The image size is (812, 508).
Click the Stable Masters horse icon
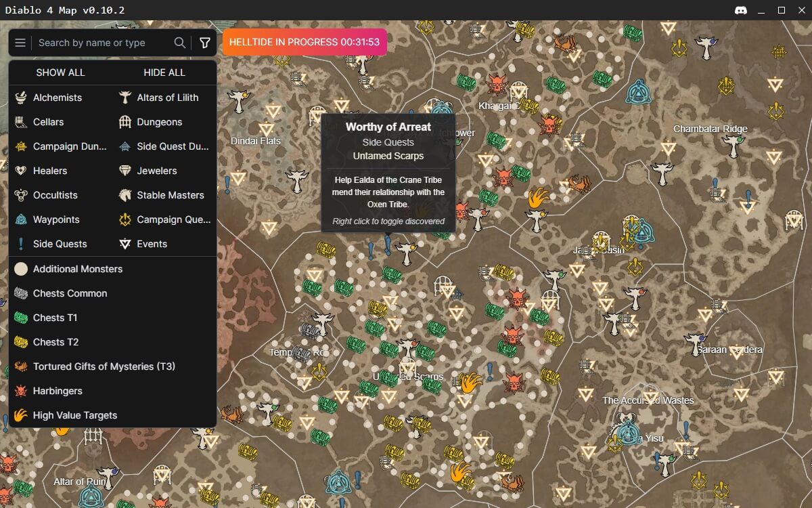click(x=125, y=195)
